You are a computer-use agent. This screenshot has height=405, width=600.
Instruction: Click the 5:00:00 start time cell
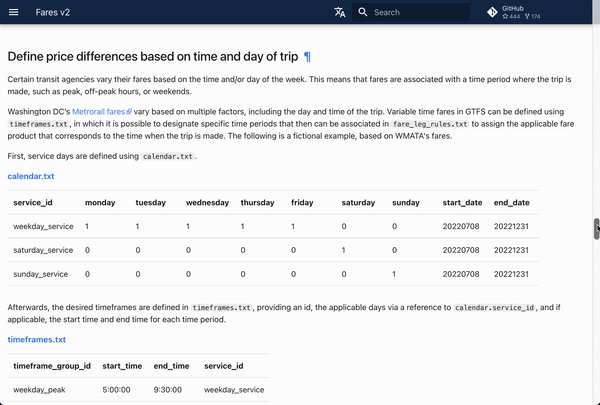pyautogui.click(x=116, y=390)
